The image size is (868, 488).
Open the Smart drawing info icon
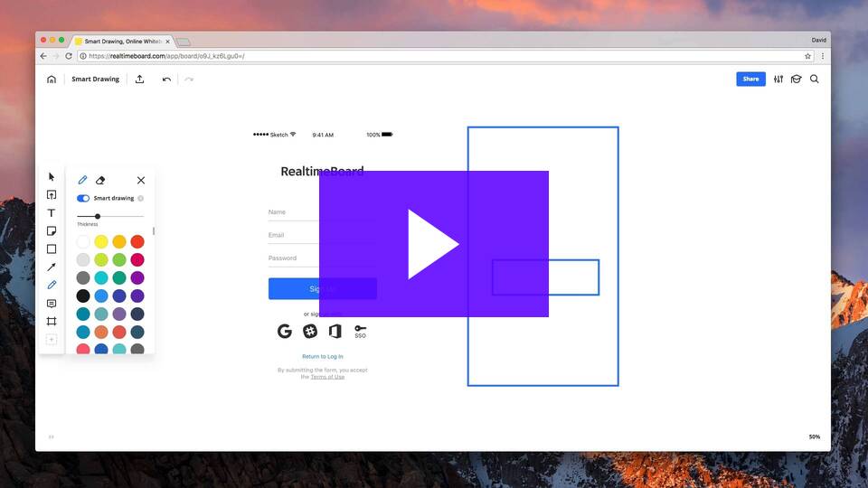pos(141,198)
